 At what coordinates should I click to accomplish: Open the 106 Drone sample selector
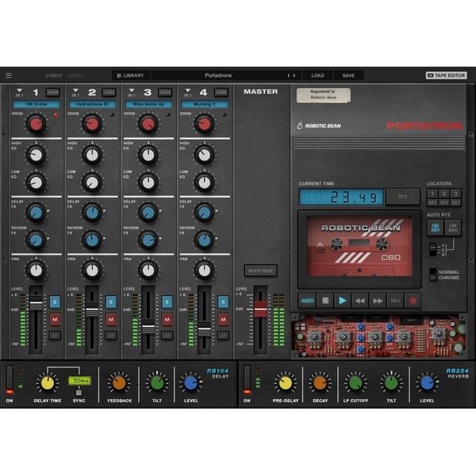tap(36, 105)
